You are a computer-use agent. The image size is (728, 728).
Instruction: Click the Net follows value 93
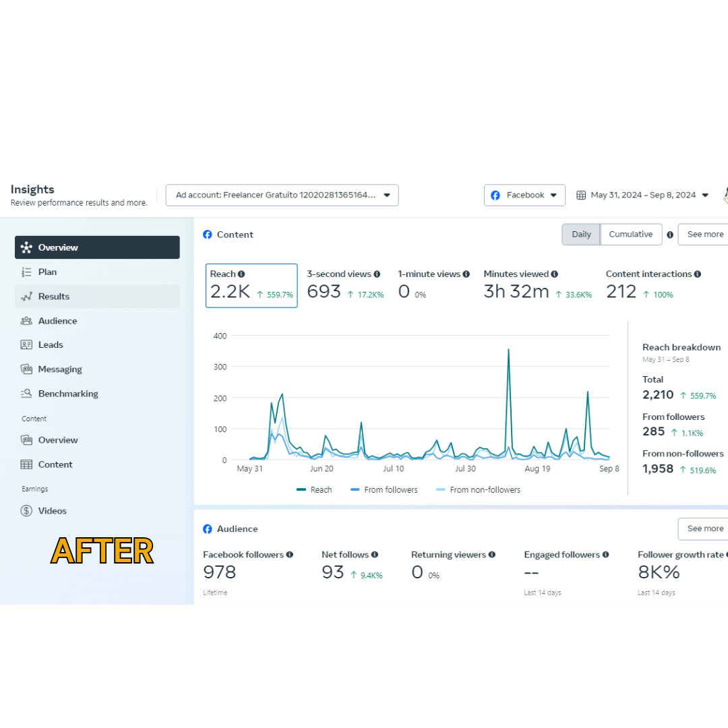pos(333,572)
